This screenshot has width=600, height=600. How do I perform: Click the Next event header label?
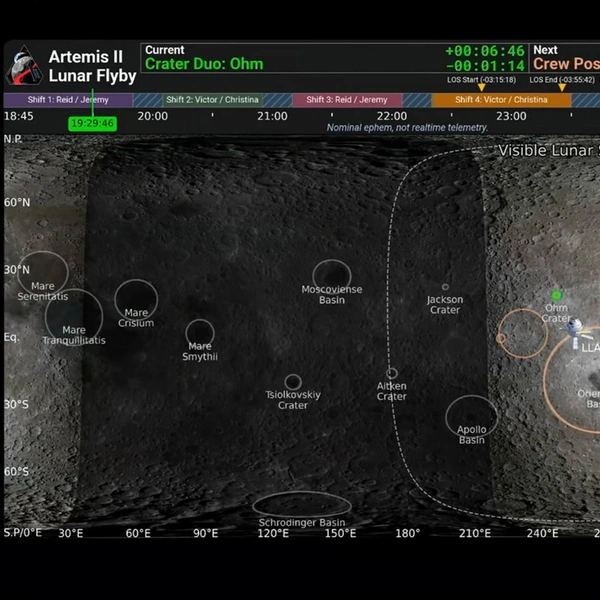545,50
